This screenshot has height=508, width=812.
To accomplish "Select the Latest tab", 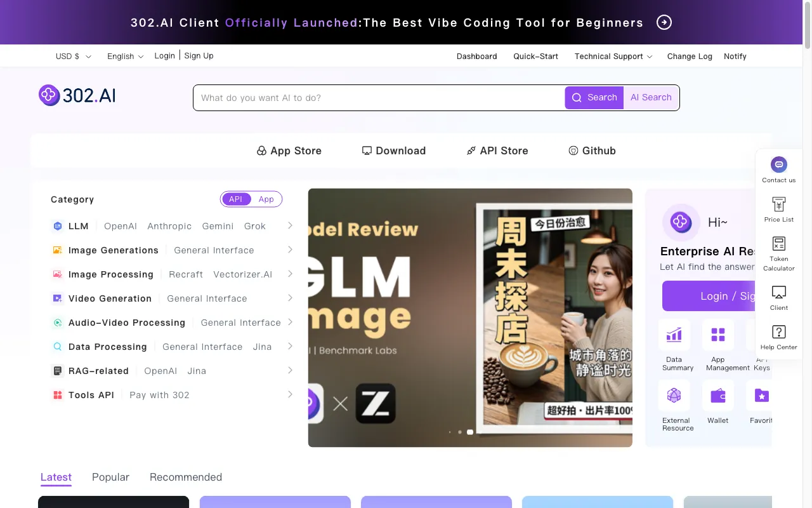I will [56, 477].
